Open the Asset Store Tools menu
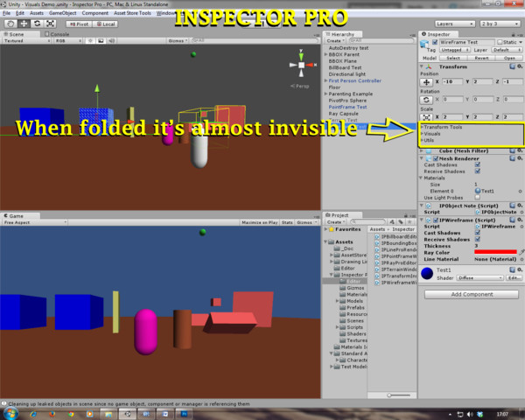 coord(132,13)
